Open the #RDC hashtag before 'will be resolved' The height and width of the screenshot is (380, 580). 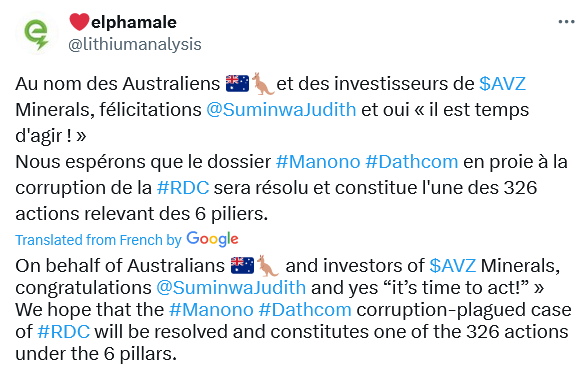point(64,332)
